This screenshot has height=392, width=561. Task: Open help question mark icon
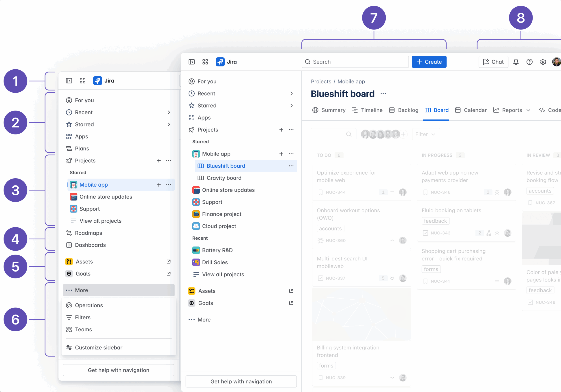point(529,62)
